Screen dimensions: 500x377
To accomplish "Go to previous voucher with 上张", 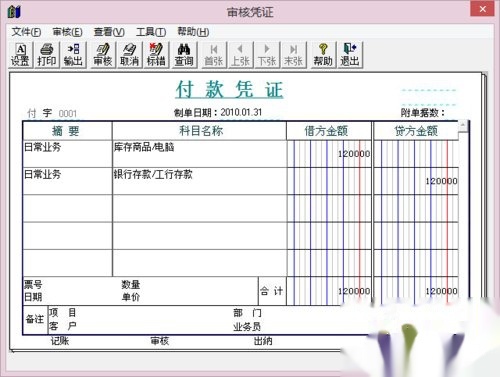I will click(240, 55).
